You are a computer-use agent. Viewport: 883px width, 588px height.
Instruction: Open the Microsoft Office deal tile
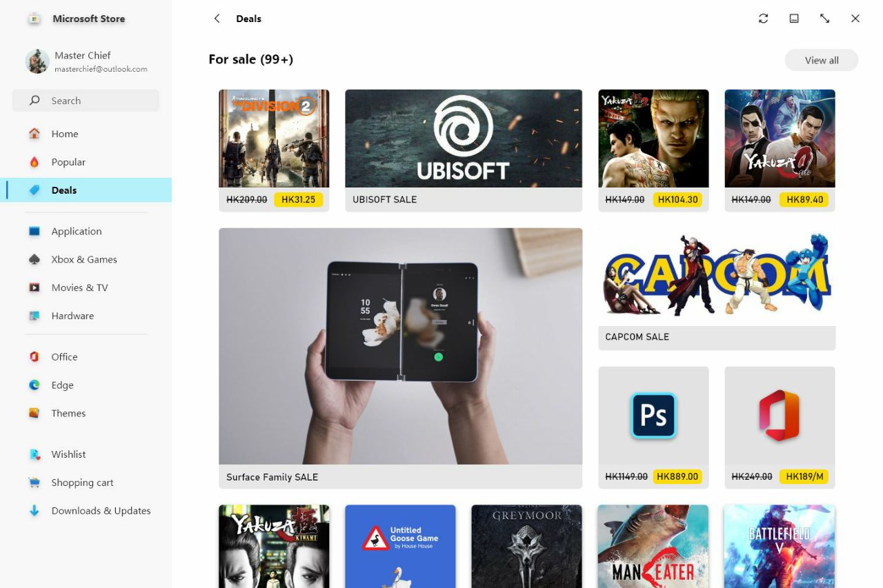pos(780,427)
